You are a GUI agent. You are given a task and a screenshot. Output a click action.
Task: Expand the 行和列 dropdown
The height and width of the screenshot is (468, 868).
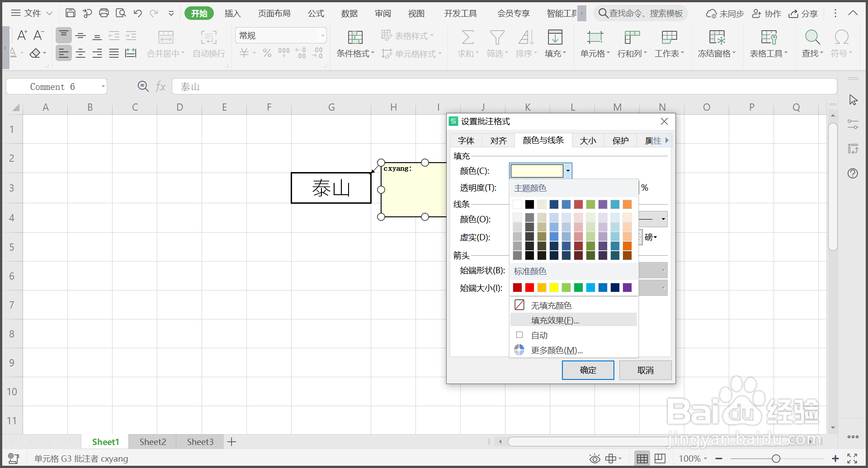tap(632, 53)
